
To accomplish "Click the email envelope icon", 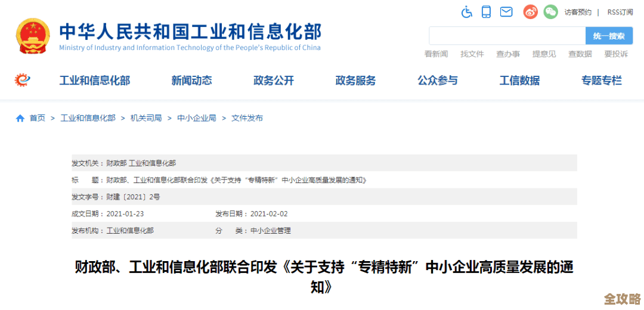I will coord(506,12).
